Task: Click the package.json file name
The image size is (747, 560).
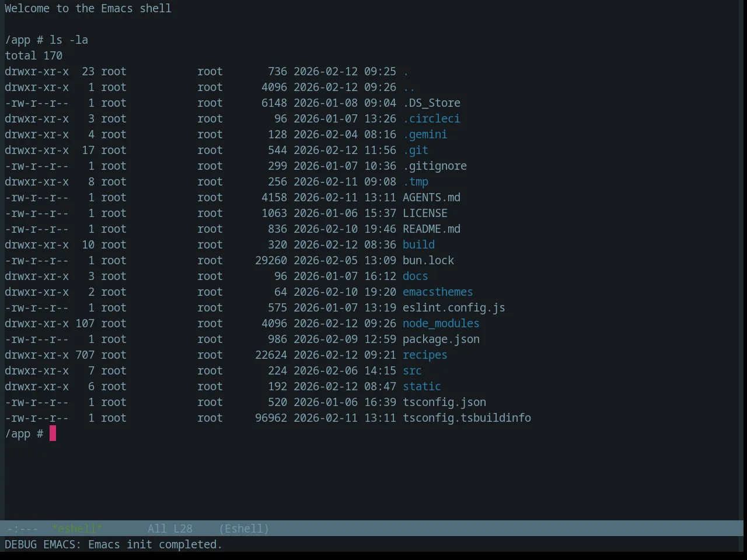Action: [x=441, y=339]
